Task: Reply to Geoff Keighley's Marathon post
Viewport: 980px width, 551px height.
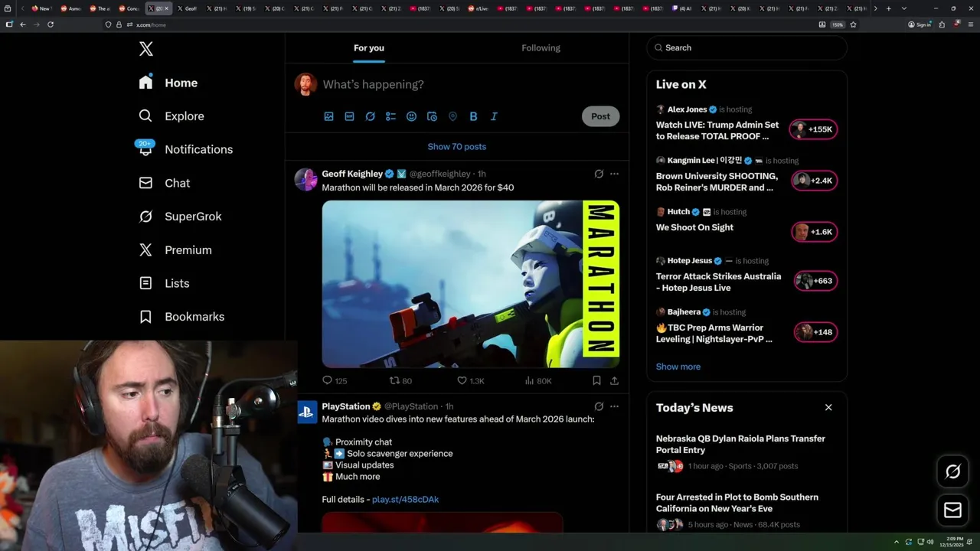Action: pyautogui.click(x=335, y=380)
